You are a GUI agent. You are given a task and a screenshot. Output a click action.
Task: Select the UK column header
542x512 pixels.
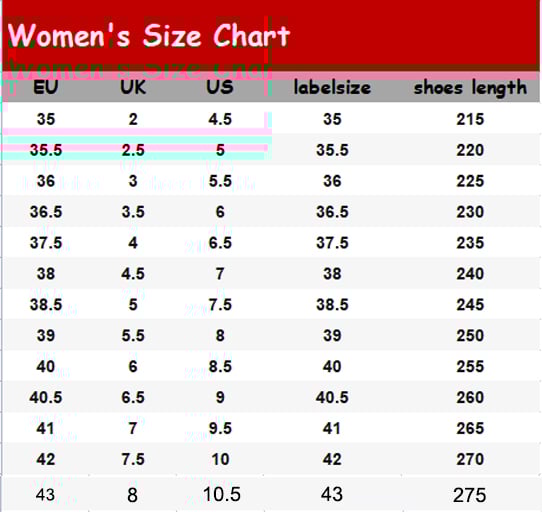pos(133,87)
